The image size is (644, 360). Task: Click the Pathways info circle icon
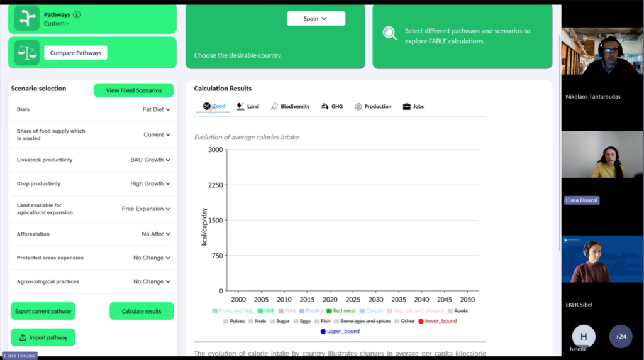[x=77, y=14]
